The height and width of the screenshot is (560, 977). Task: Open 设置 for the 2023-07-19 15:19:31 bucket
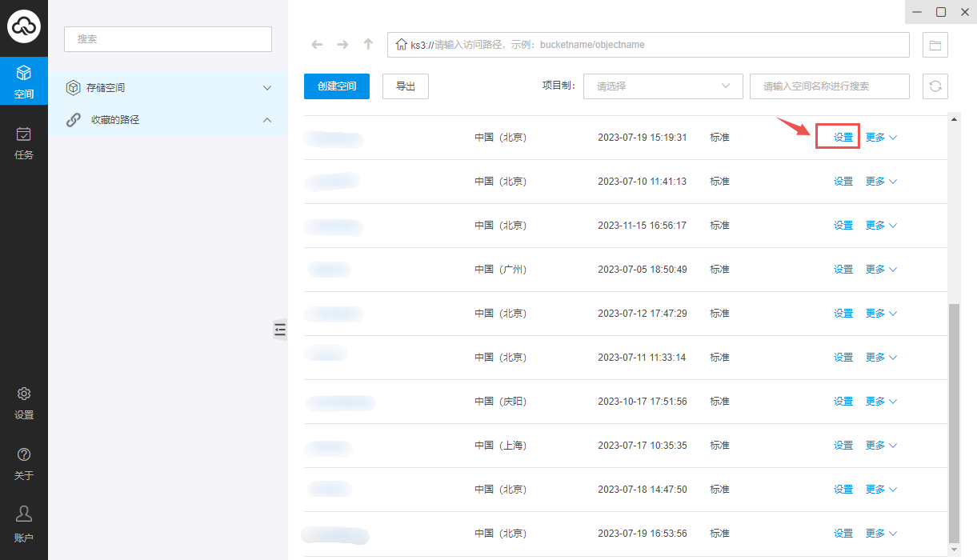click(x=843, y=138)
